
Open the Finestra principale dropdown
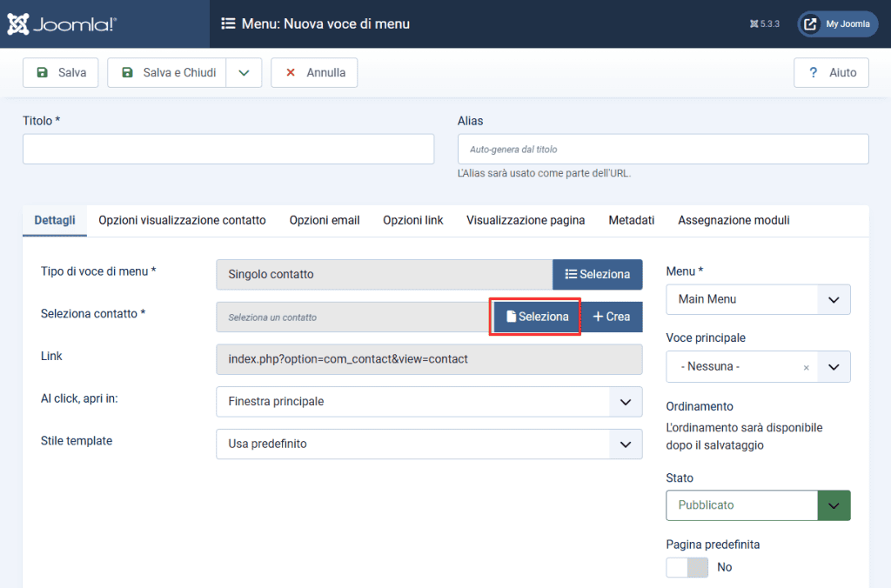tap(429, 402)
